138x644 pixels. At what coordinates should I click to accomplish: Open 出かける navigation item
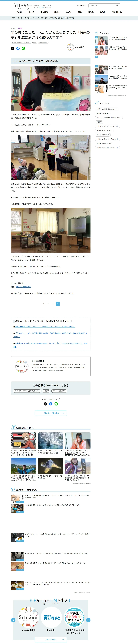tap(44, 12)
